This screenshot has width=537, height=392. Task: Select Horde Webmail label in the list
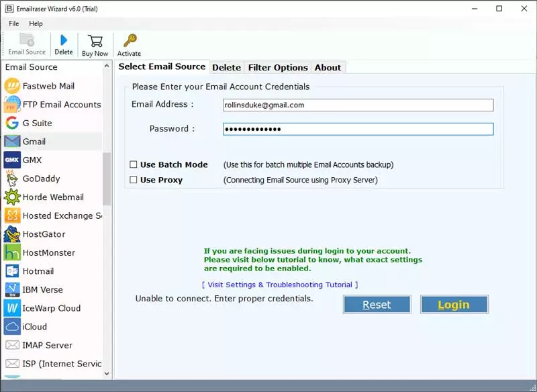click(x=53, y=197)
